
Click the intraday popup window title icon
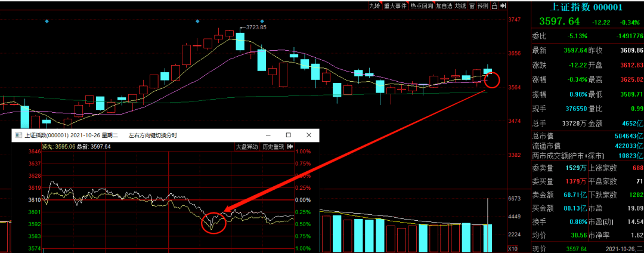pos(17,135)
